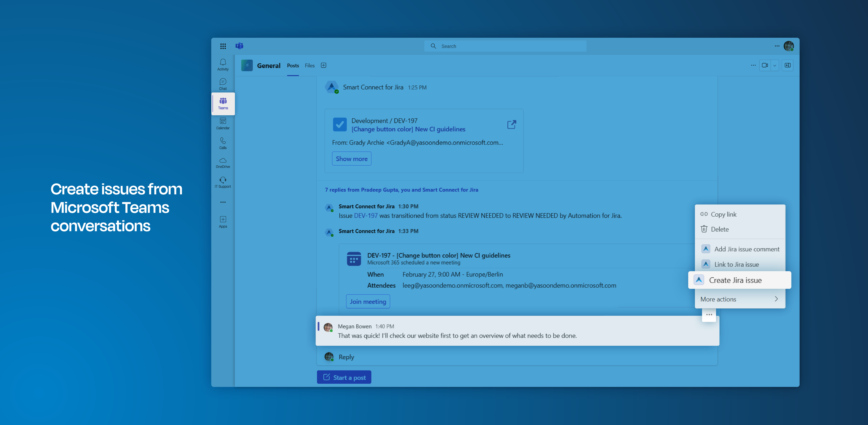This screenshot has width=868, height=425.
Task: Open the IT Support app
Action: (x=223, y=182)
